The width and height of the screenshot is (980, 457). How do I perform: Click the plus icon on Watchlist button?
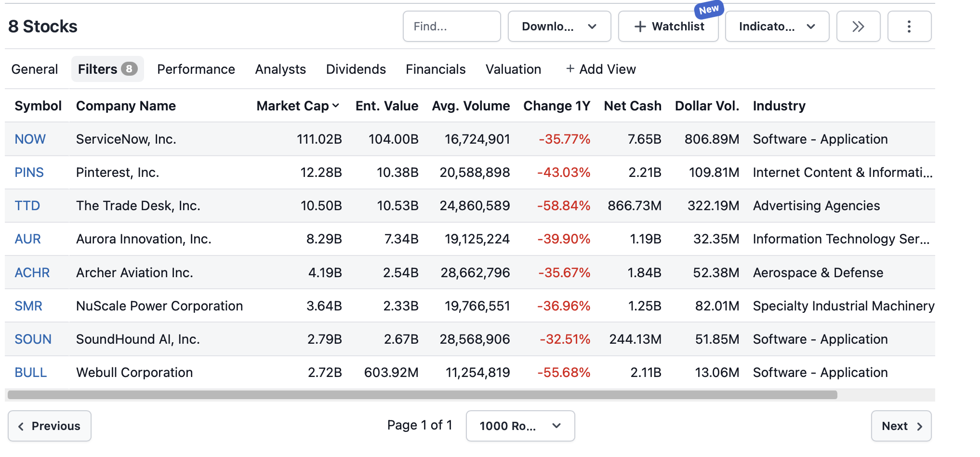(x=639, y=27)
